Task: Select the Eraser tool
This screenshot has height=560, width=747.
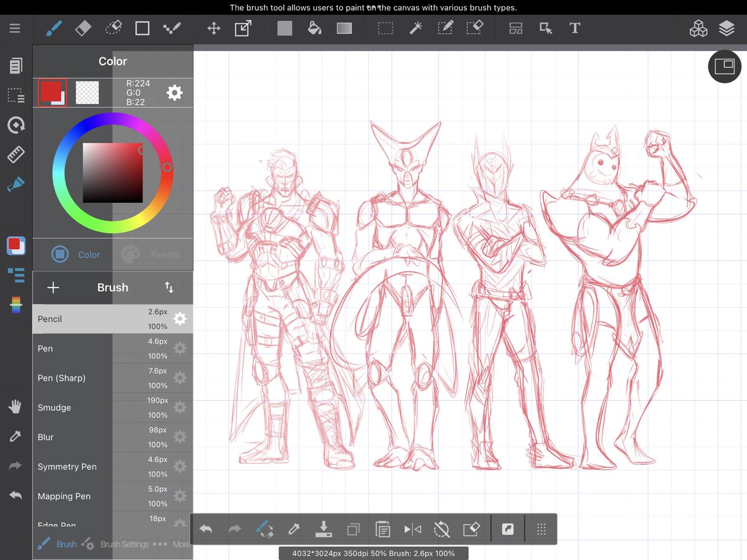Action: [83, 29]
